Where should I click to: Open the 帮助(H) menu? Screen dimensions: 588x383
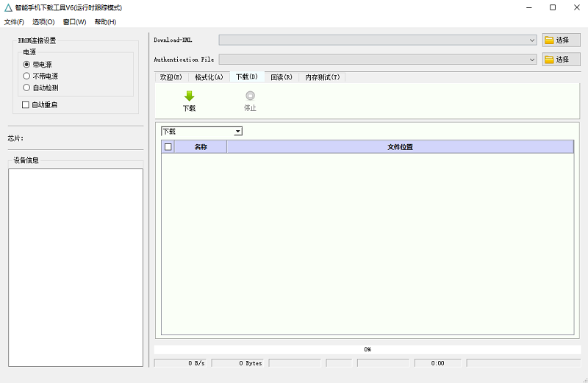105,22
